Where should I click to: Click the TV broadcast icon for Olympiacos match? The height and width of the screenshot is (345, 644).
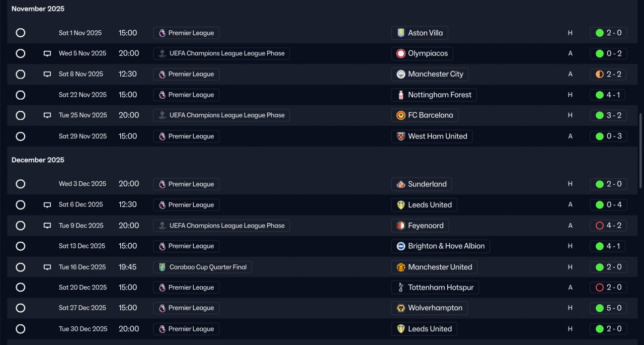[x=47, y=53]
